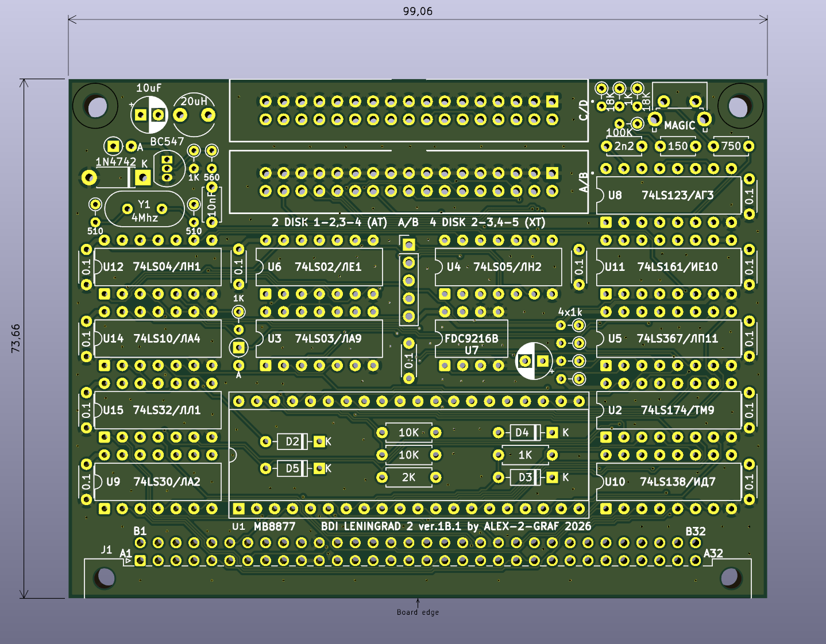
Task: Click the MAGIC button label
Action: click(680, 125)
